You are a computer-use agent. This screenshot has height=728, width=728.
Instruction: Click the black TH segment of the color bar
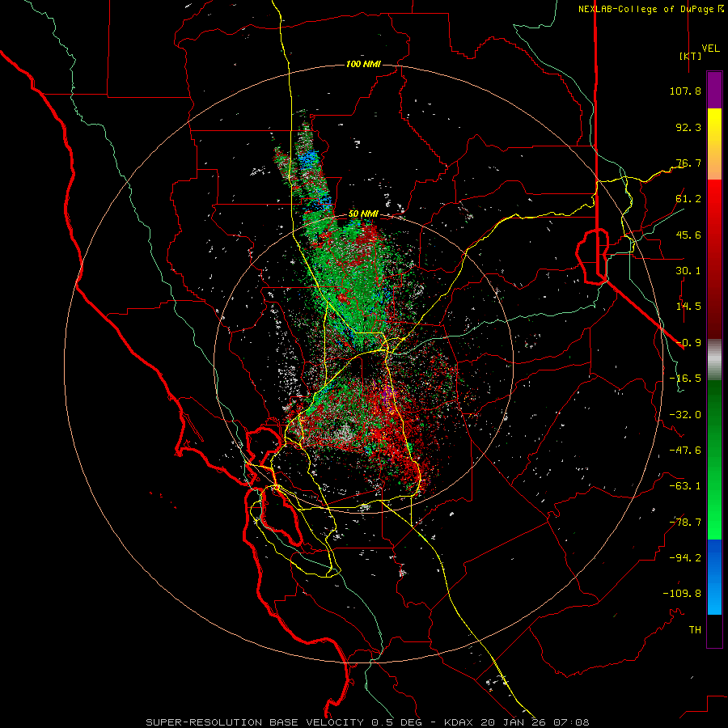point(714,631)
